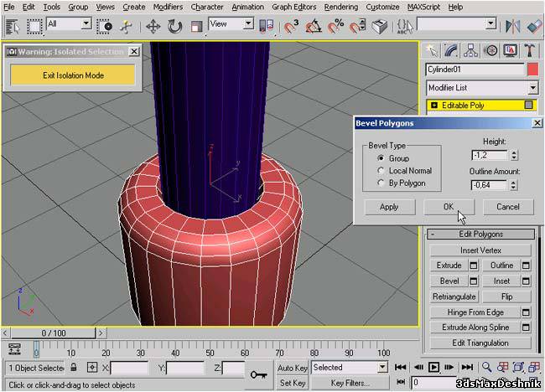Open the Selected key filter dropdown
This screenshot has height=392, width=545.
pos(382,367)
